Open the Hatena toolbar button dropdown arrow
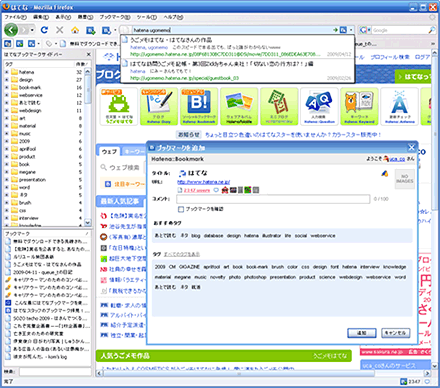The image size is (440, 388). (115, 30)
